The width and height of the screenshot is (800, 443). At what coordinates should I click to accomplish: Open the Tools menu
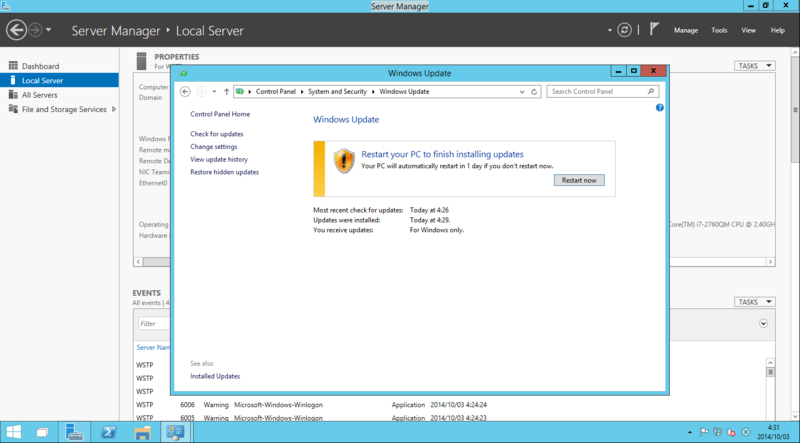[719, 30]
